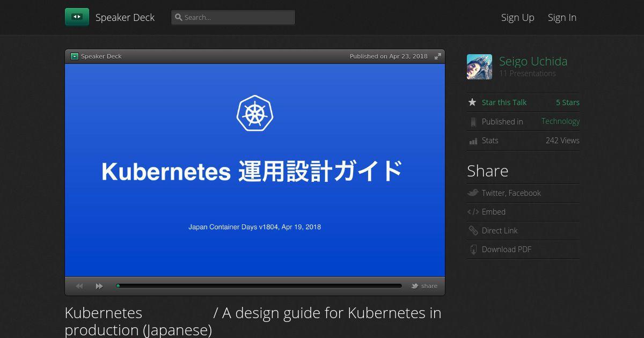Screen dimensions: 644x338
Task: Click the share link in the player bar
Action: [x=429, y=286]
